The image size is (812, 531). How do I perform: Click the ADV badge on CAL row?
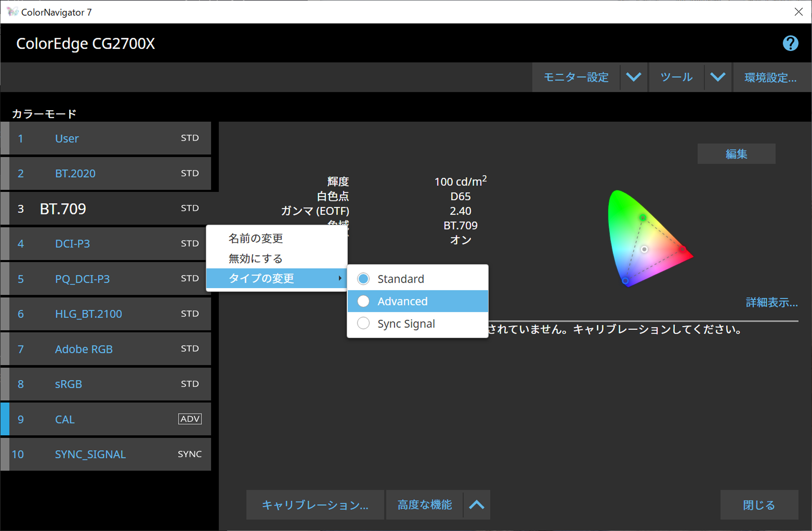190,419
